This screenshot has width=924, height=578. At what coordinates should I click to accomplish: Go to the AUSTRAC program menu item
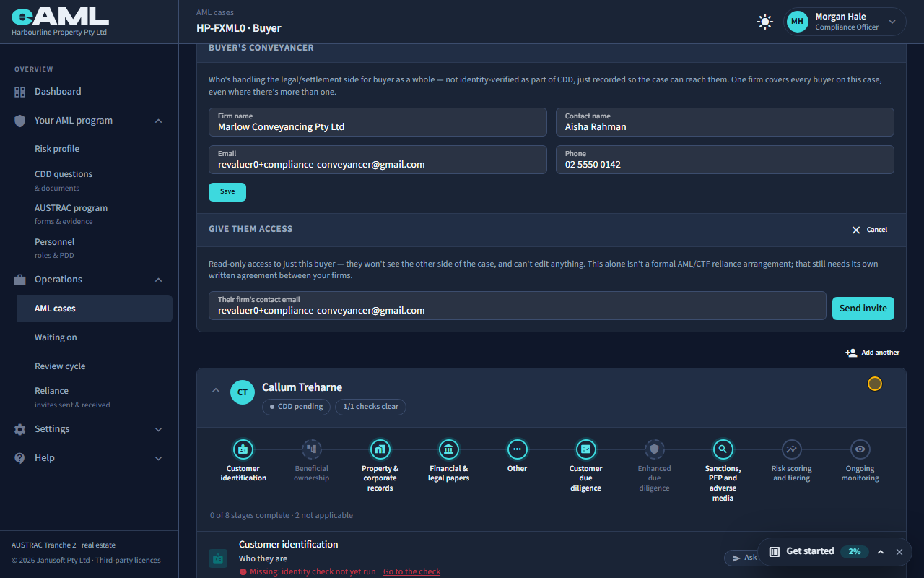tap(95, 214)
